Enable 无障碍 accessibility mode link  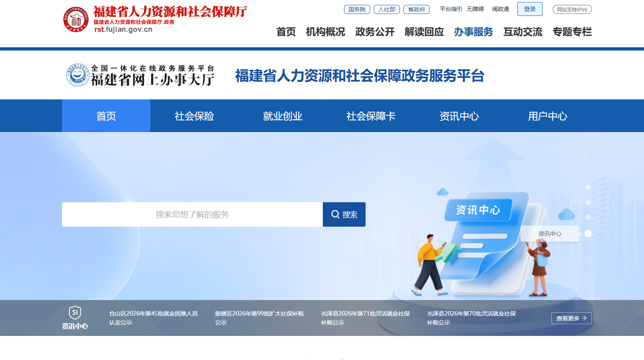[x=475, y=9]
